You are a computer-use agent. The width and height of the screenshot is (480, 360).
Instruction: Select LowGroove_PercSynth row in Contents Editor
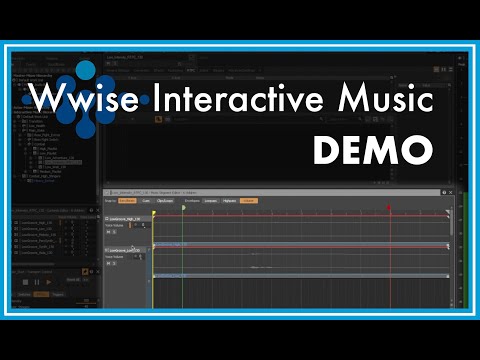click(x=39, y=241)
